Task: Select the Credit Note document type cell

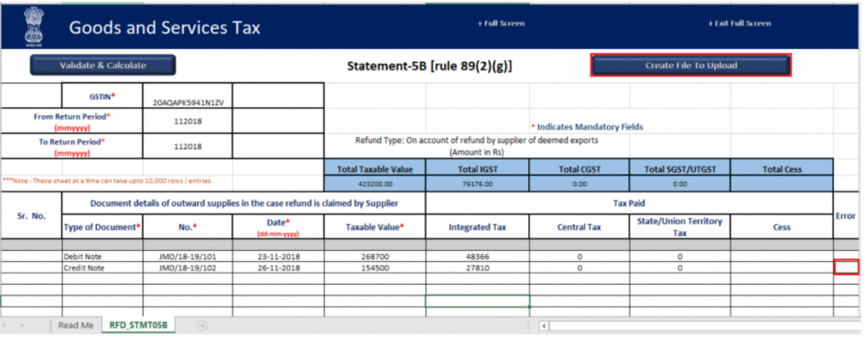Action: [x=102, y=267]
